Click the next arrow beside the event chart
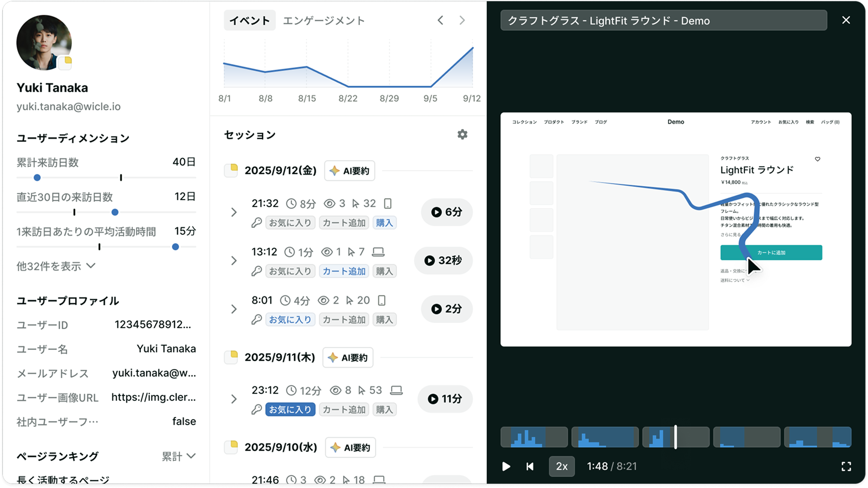 click(x=462, y=20)
